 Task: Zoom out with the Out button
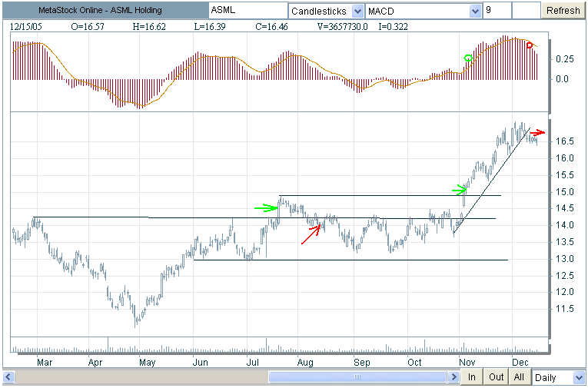(496, 376)
